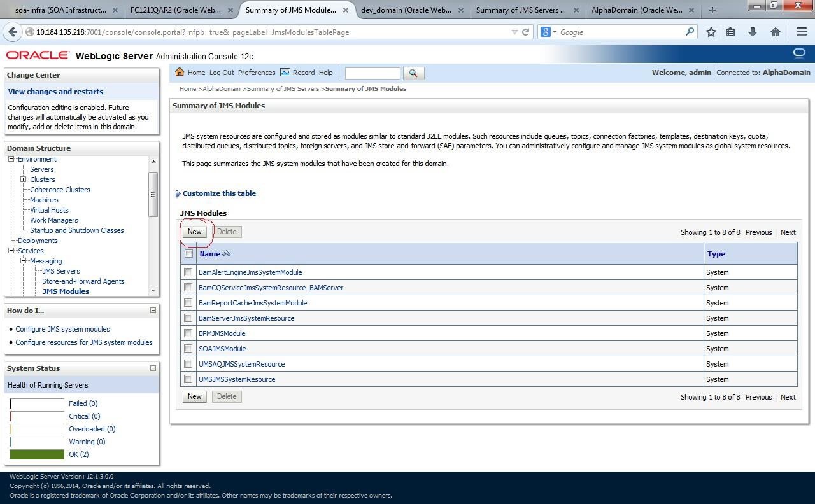The width and height of the screenshot is (815, 504).
Task: Collapse the How do I panel
Action: [x=153, y=310]
